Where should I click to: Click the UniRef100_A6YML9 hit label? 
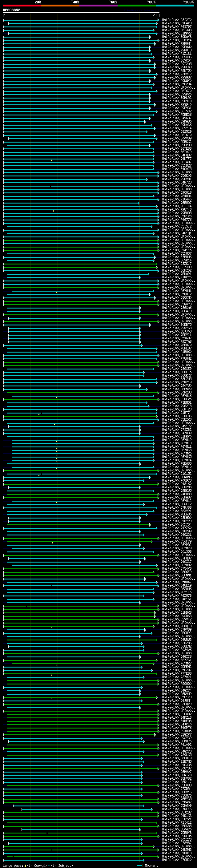[x=177, y=440]
